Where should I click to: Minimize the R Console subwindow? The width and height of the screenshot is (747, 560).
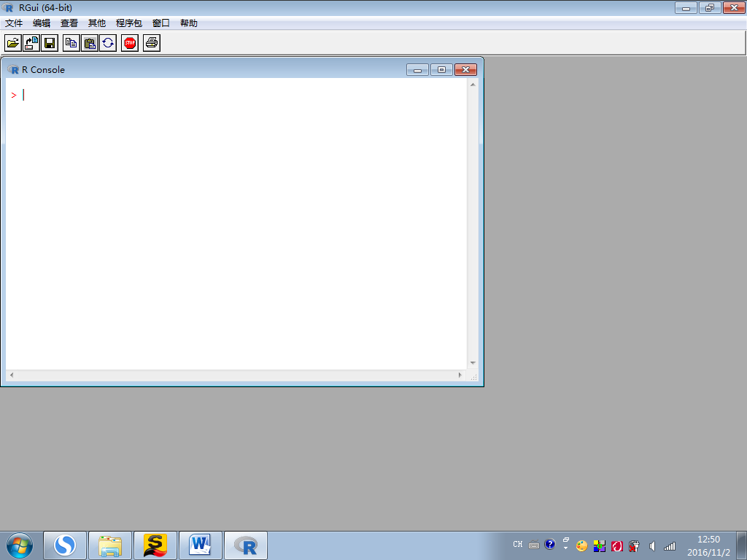click(x=417, y=70)
